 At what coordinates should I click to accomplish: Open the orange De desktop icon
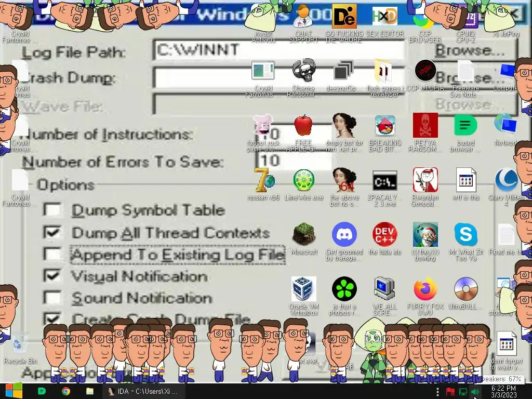(344, 16)
